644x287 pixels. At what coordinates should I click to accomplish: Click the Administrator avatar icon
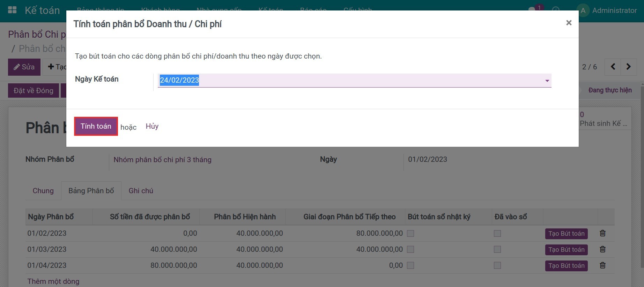(583, 10)
